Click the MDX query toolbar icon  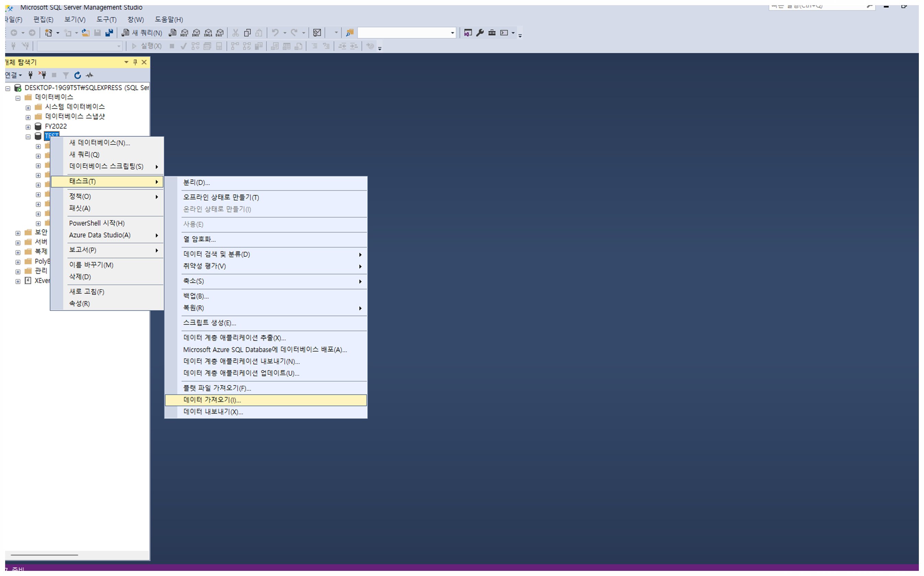click(184, 33)
